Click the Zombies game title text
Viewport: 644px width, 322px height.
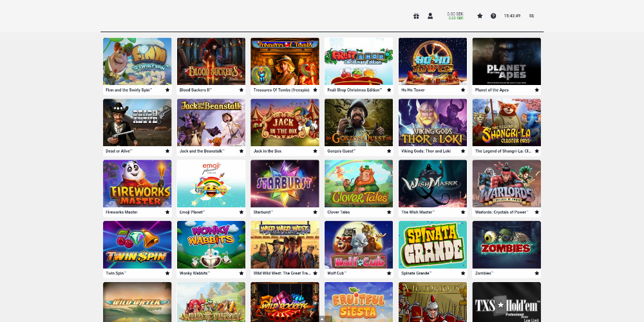point(484,273)
